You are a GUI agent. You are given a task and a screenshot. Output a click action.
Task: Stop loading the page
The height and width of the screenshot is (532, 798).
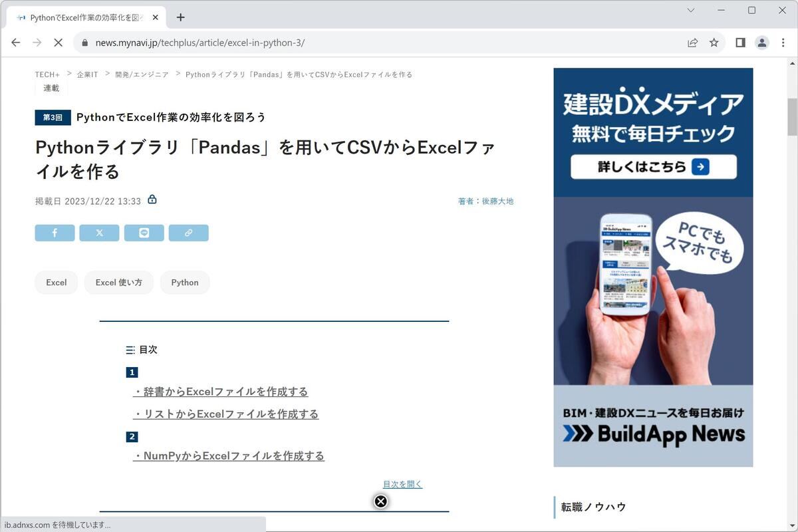coord(58,43)
